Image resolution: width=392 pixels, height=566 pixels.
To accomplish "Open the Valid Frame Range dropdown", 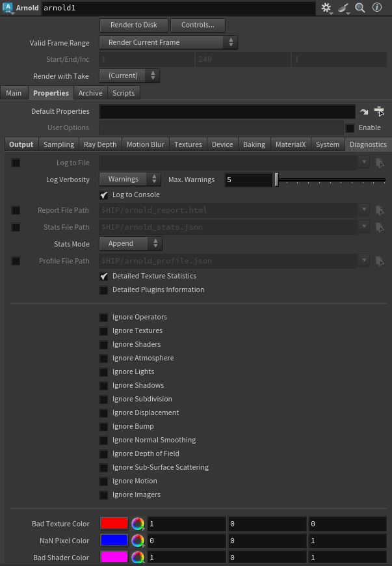I will (168, 42).
